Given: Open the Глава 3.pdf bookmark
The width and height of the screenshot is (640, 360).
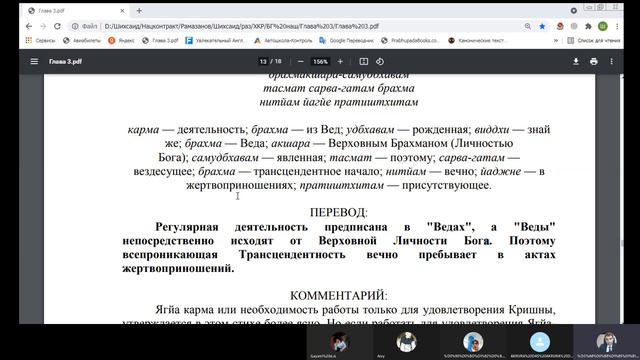Looking at the screenshot, I should pyautogui.click(x=160, y=40).
